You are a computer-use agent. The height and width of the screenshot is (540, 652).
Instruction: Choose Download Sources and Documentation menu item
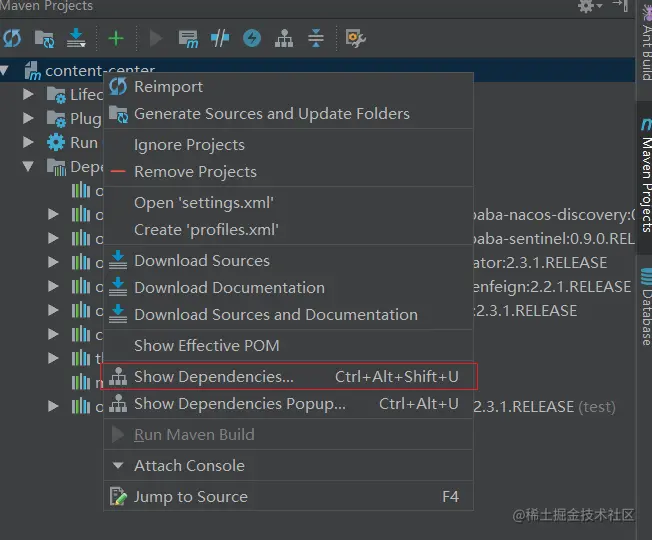(289, 315)
